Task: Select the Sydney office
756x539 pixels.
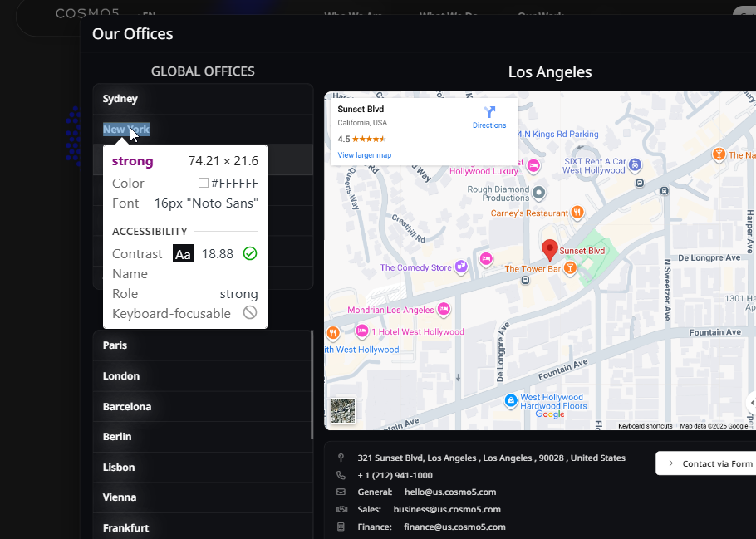Action: click(x=203, y=99)
